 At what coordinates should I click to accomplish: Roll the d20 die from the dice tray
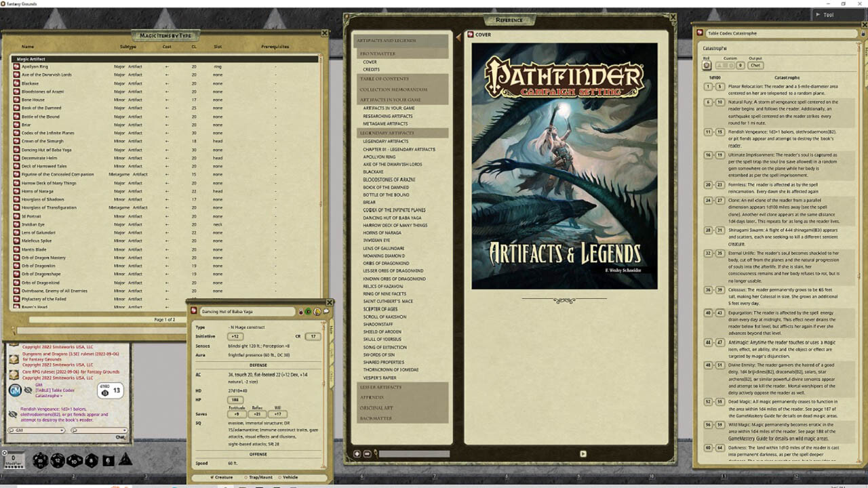(x=40, y=460)
